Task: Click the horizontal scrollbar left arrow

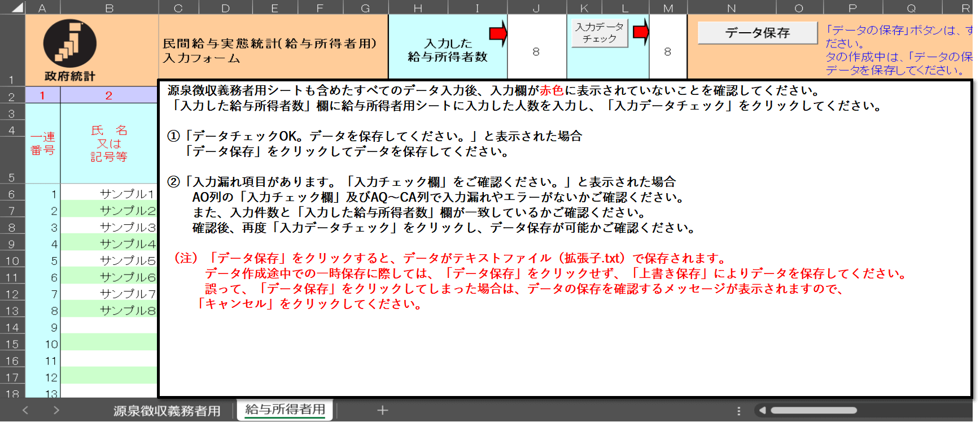Action: tap(763, 411)
